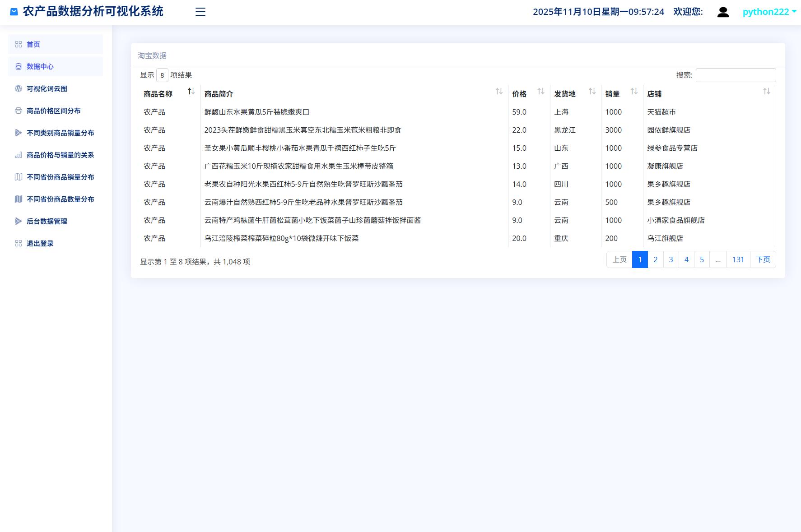Click 上页 previous page button

[619, 259]
